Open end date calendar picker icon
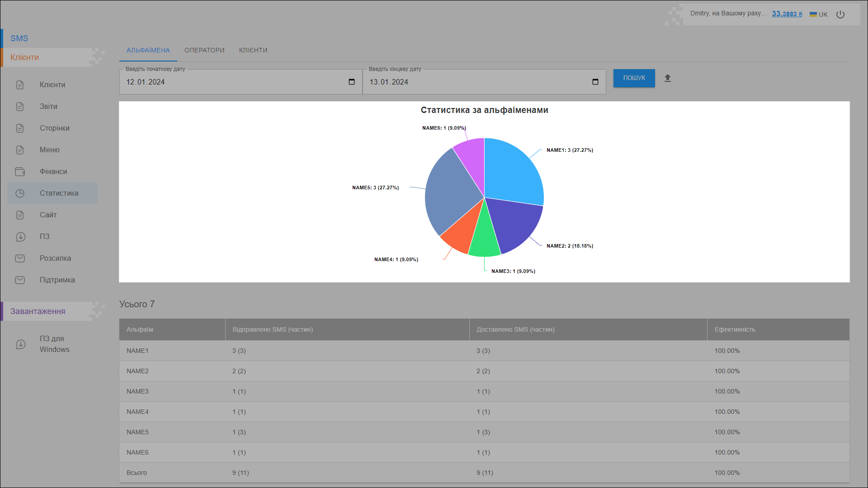 595,82
